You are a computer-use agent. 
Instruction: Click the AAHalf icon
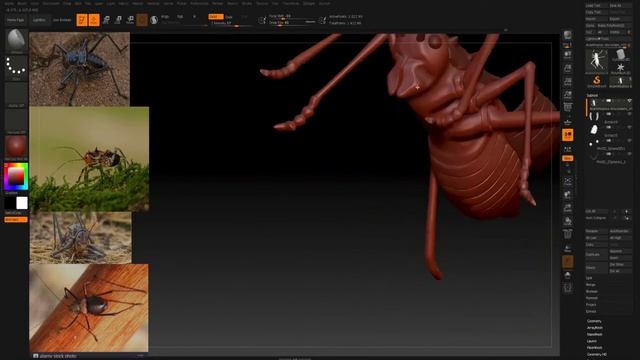pos(567,94)
